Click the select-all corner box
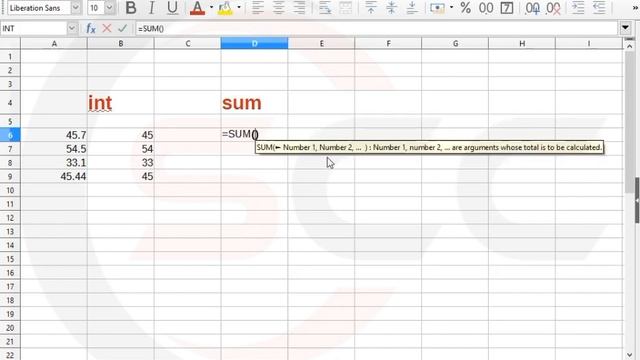The width and height of the screenshot is (640, 360). click(x=10, y=43)
